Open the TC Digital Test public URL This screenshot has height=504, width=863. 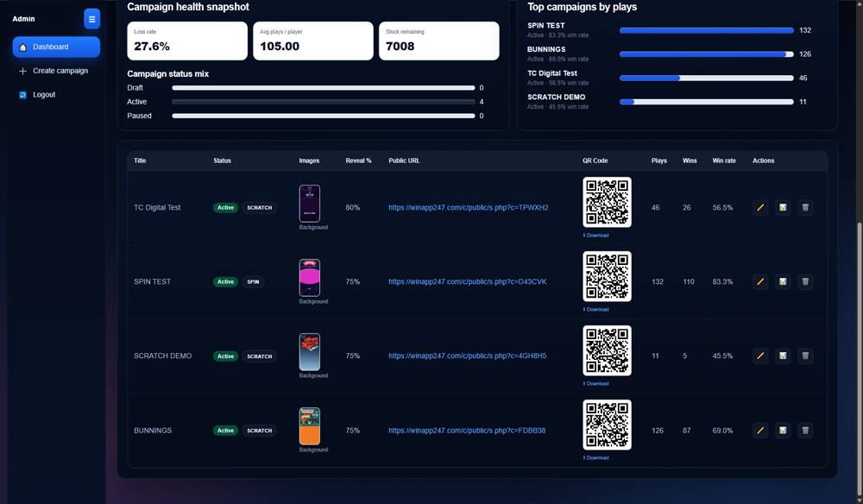click(x=468, y=208)
